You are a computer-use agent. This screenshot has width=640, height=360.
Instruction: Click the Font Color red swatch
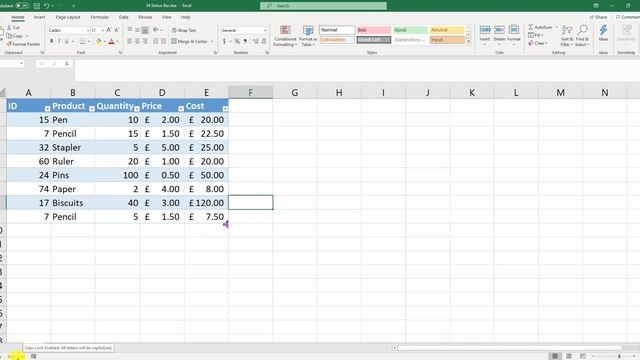point(111,41)
